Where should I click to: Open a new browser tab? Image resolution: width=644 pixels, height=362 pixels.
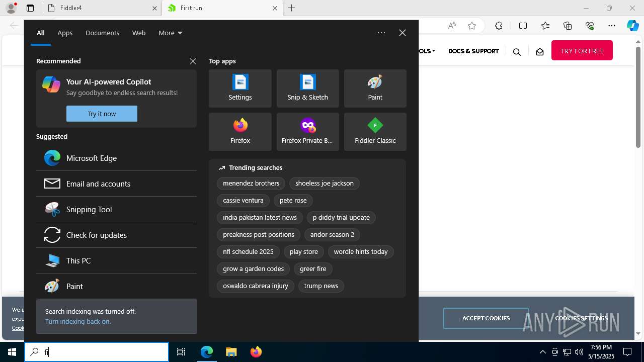pyautogui.click(x=292, y=8)
